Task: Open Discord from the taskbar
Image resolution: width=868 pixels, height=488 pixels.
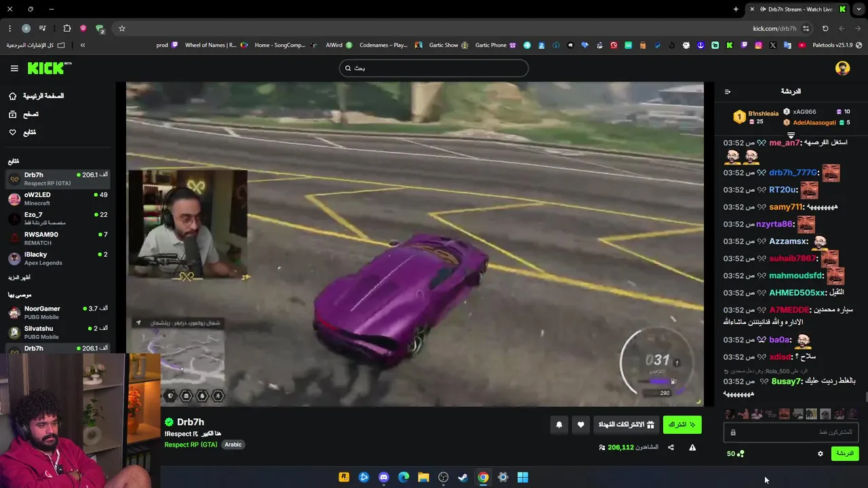Action: click(384, 477)
